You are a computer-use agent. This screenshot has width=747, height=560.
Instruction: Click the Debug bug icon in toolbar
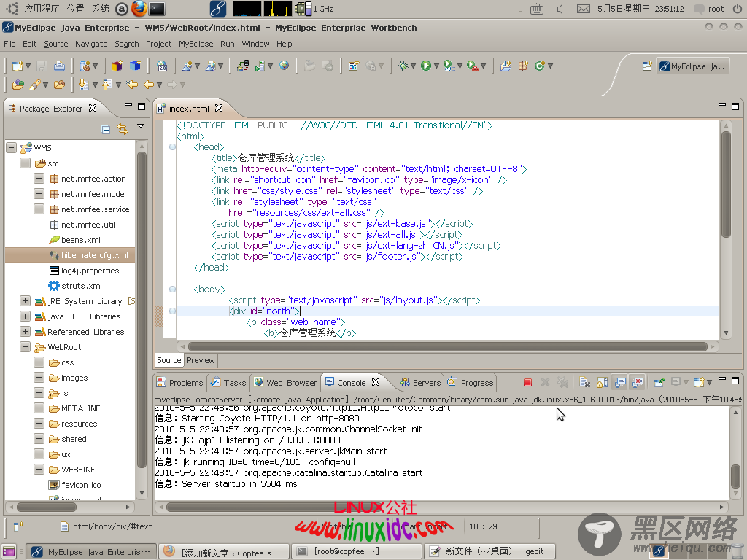pyautogui.click(x=403, y=66)
